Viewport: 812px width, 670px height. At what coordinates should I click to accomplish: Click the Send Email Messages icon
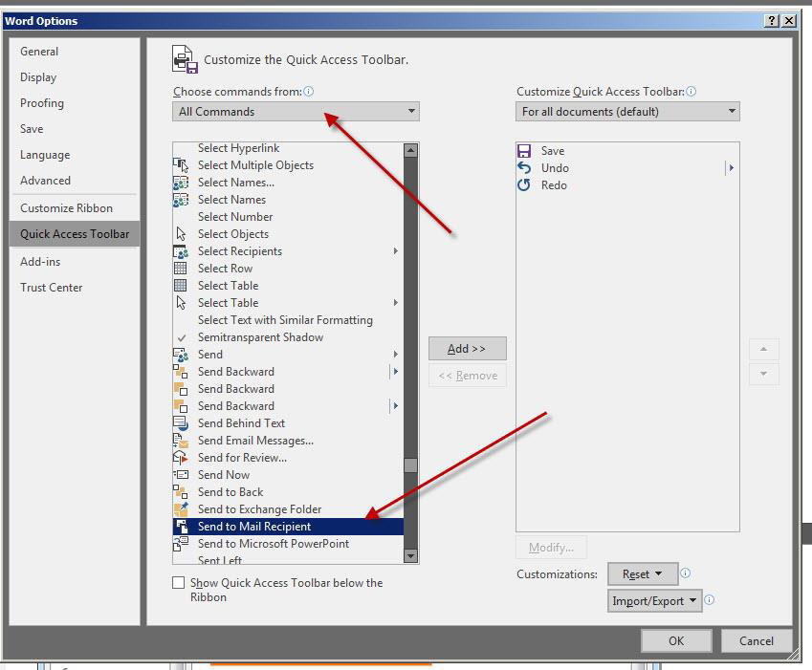[x=180, y=441]
